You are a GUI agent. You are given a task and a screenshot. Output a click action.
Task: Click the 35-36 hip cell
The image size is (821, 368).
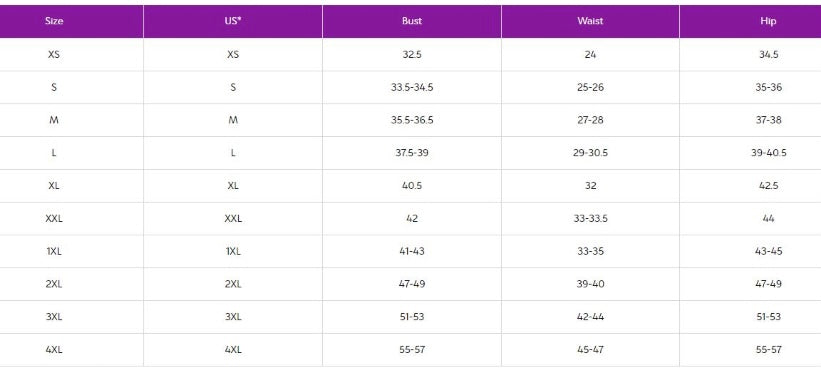[x=768, y=87]
